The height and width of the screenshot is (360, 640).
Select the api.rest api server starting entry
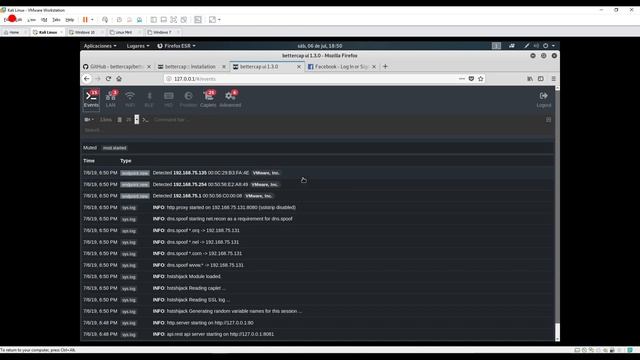(318, 334)
